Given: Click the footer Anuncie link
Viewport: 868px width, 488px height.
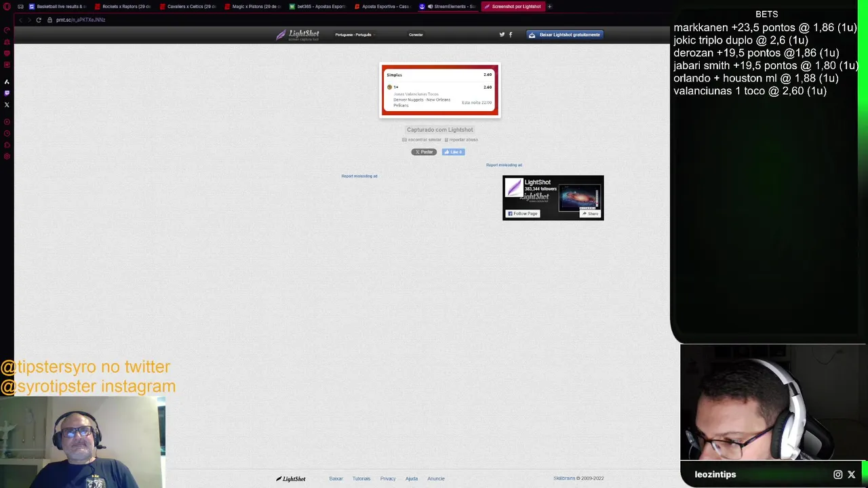Looking at the screenshot, I should click(x=436, y=479).
